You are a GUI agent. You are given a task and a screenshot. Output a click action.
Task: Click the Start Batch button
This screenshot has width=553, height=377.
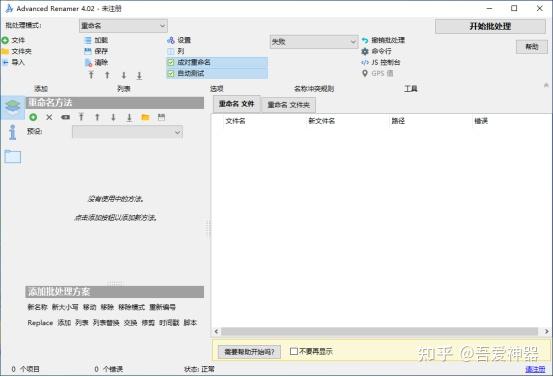490,26
